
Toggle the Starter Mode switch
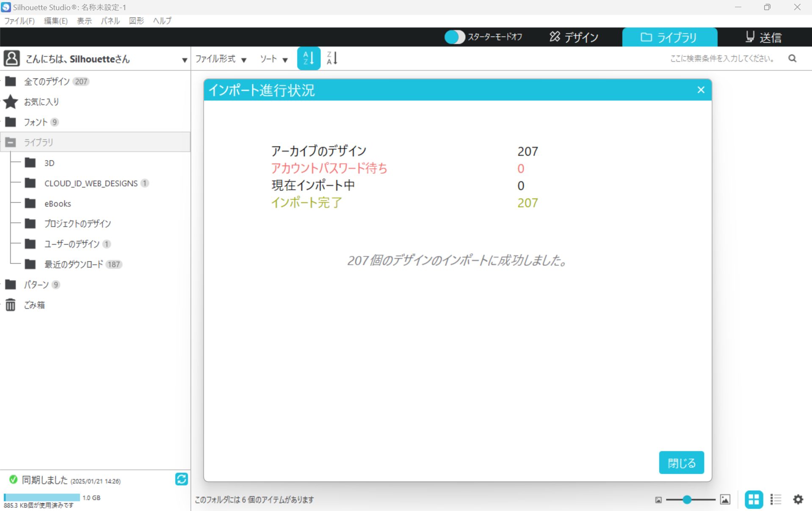pyautogui.click(x=455, y=37)
